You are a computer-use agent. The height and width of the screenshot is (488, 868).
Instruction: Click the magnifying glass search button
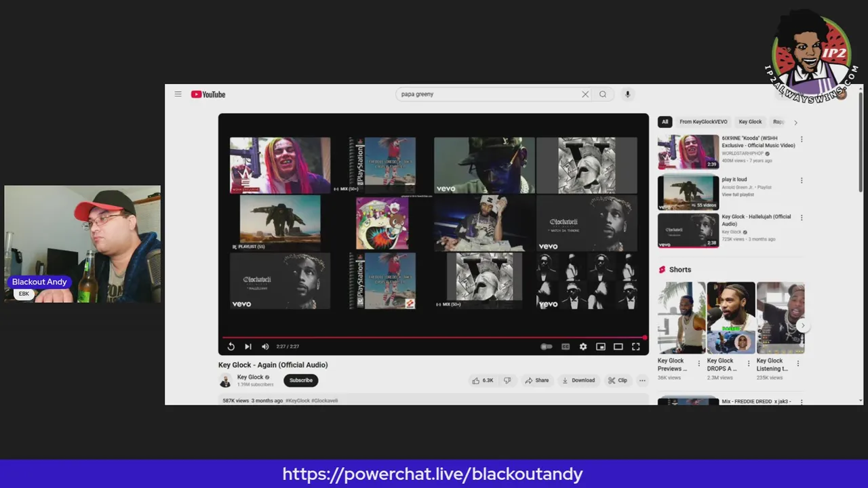(x=603, y=94)
